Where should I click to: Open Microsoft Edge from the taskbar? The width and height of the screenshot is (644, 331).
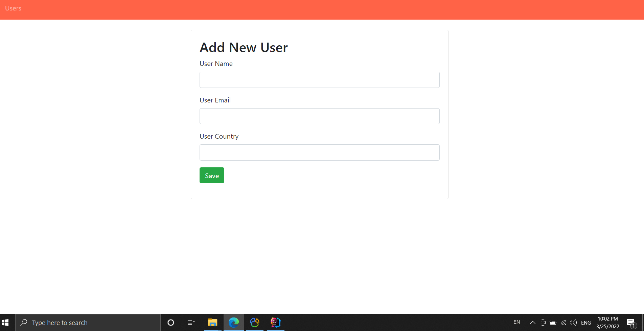pos(234,322)
